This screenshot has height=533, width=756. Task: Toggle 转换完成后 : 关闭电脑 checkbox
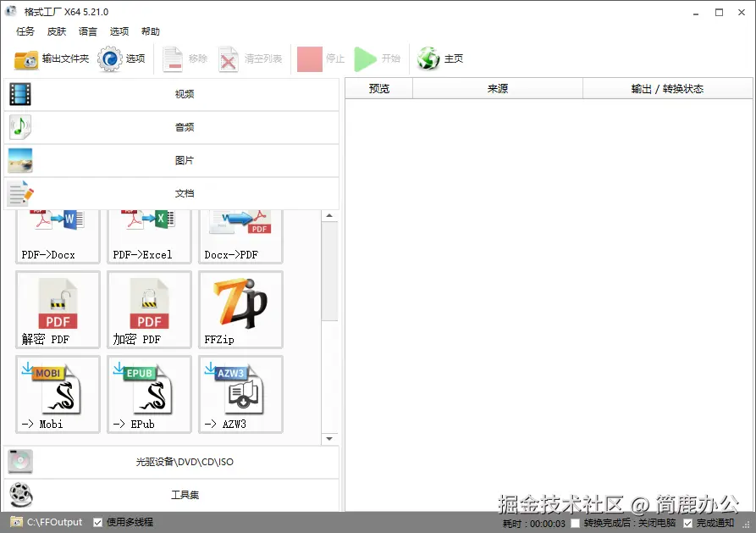(x=575, y=524)
